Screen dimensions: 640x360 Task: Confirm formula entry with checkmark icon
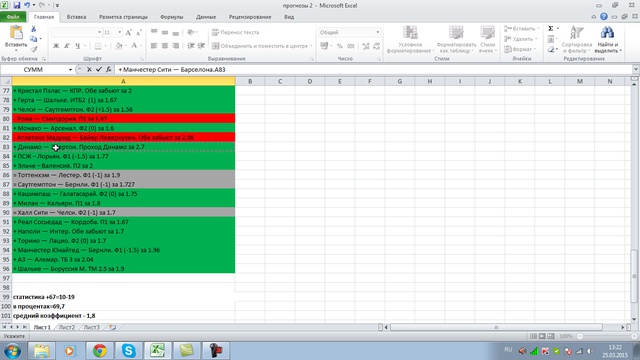pyautogui.click(x=99, y=70)
